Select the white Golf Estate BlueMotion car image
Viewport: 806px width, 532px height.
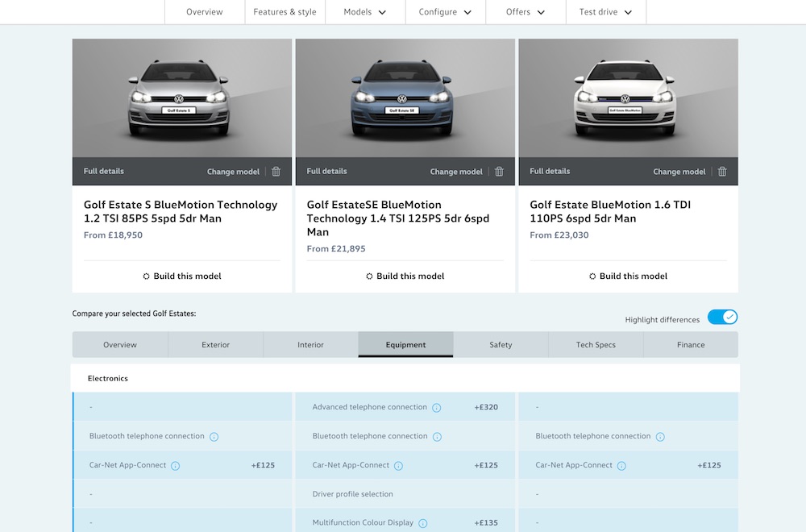pos(628,98)
